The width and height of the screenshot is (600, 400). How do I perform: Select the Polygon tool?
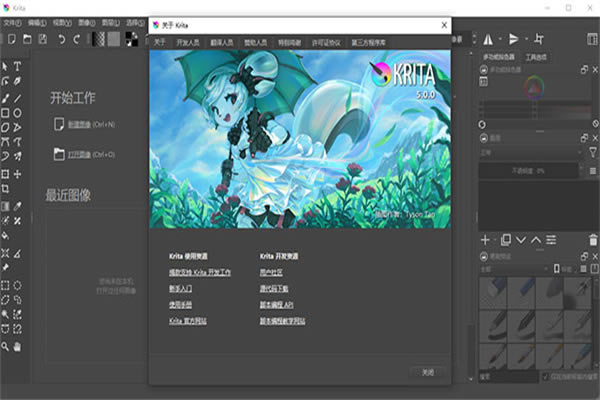coord(5,127)
